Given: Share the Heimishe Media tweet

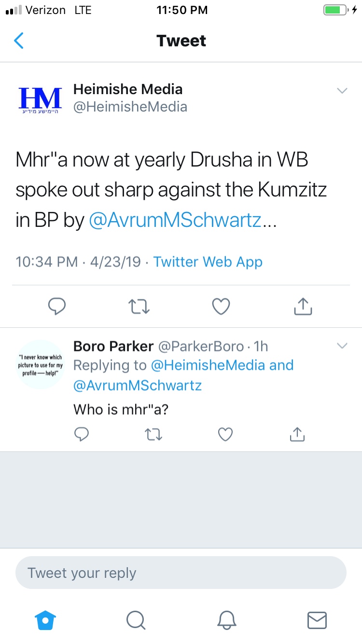Looking at the screenshot, I should pyautogui.click(x=303, y=306).
